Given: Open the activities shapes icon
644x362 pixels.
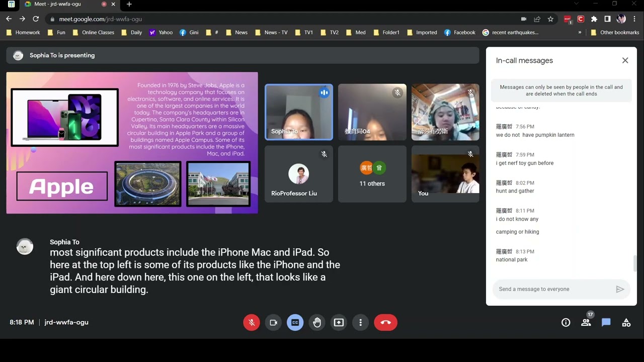Looking at the screenshot, I should click(x=626, y=323).
